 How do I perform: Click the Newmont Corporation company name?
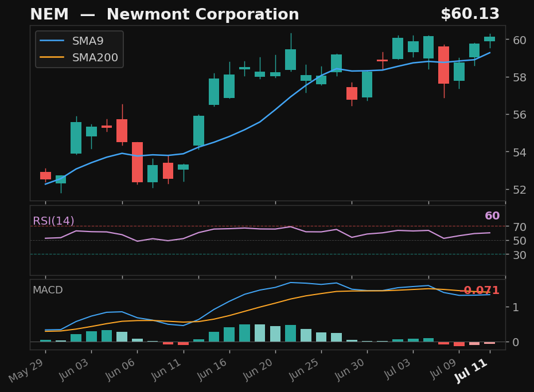(202, 14)
